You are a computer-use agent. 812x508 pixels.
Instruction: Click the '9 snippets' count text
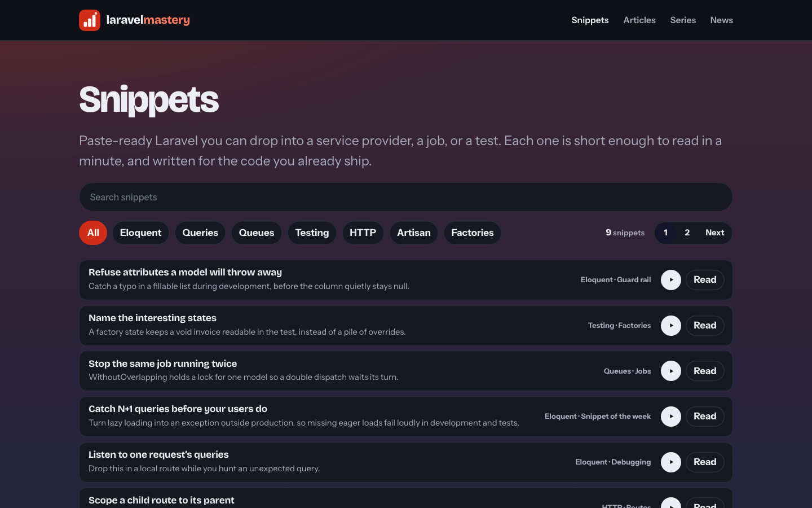625,233
